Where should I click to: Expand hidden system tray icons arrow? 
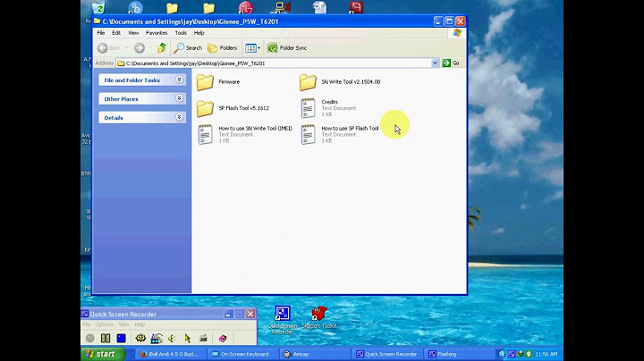[x=502, y=354]
